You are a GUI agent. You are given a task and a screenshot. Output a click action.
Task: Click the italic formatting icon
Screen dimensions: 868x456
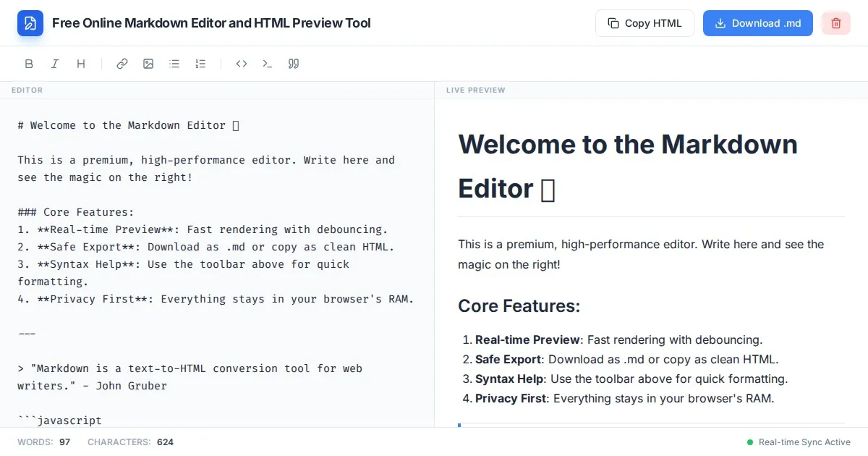[55, 64]
